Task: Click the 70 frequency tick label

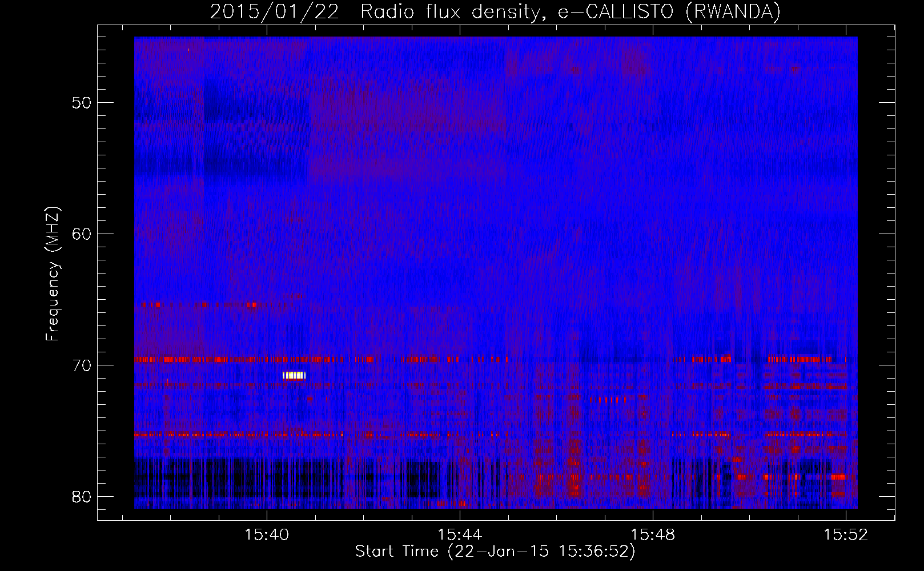Action: 82,365
